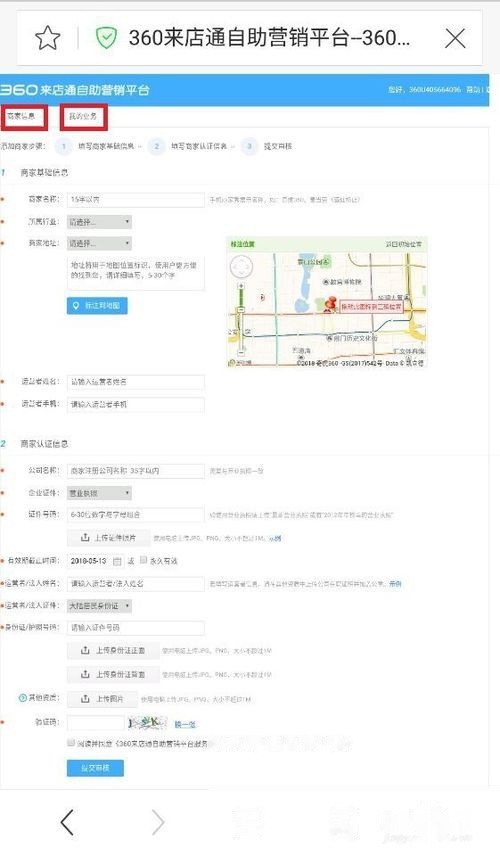Click the help icon beside 其他资质
500x856 pixels.
tap(22, 698)
